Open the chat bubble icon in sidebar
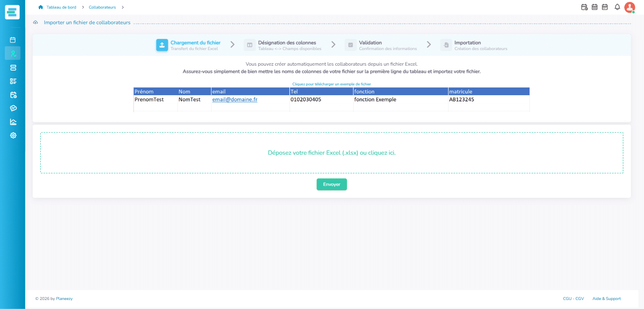The image size is (644, 309). (x=13, y=108)
